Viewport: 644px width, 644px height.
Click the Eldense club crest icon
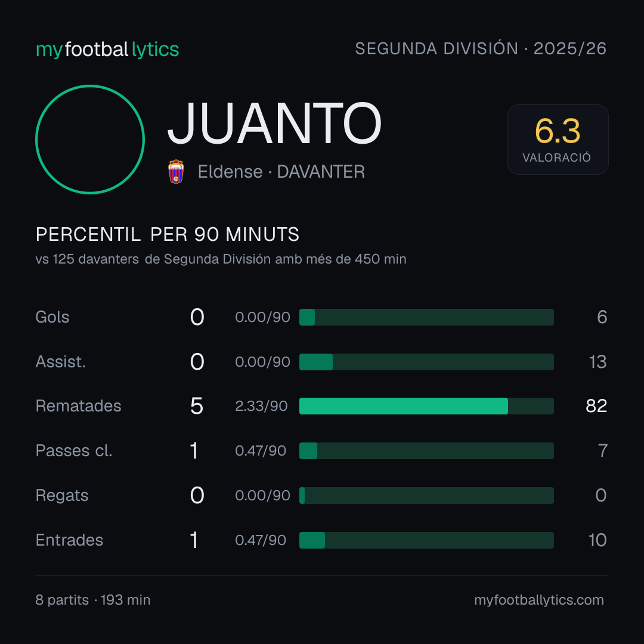[176, 172]
